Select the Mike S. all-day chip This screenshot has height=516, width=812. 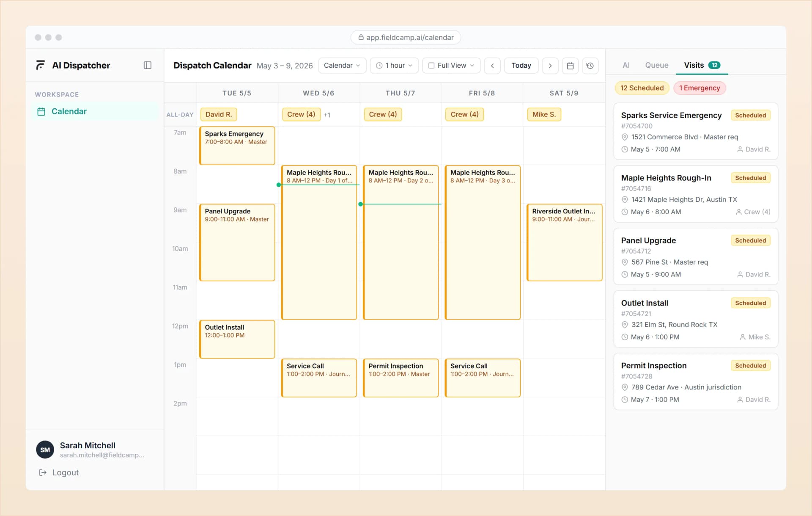(544, 114)
